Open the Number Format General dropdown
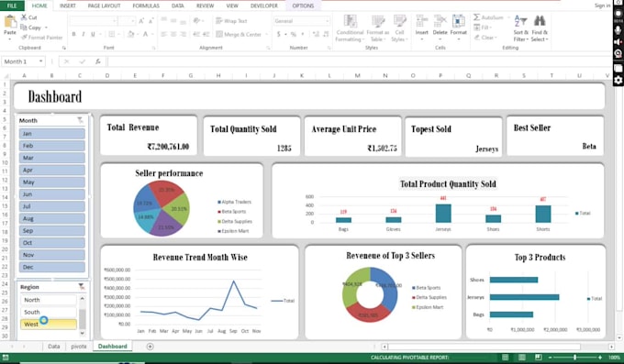624x364 pixels. coord(327,21)
